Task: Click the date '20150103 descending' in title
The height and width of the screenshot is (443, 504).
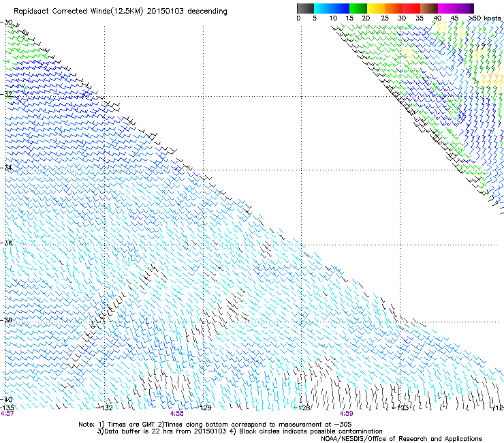Action: click(187, 12)
